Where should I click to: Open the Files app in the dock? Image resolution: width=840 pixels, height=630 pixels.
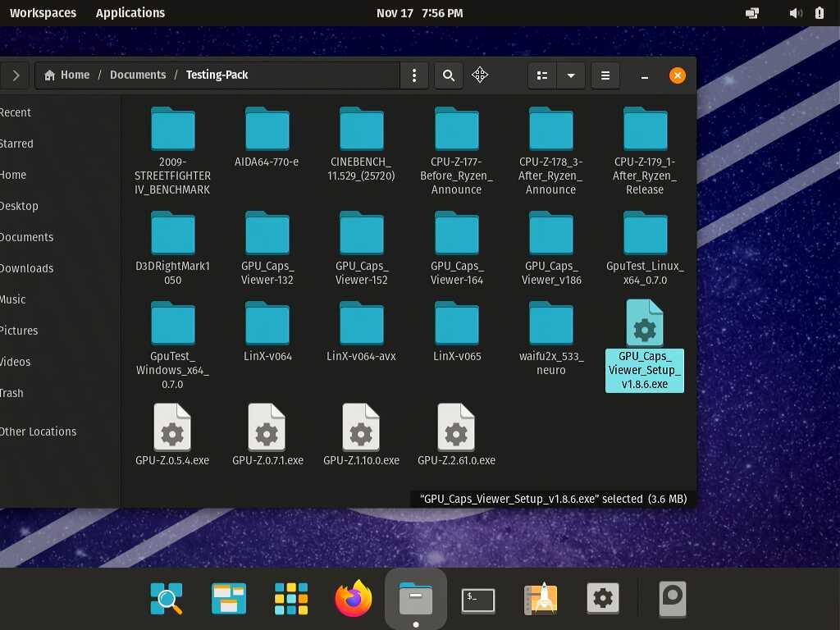coord(416,598)
